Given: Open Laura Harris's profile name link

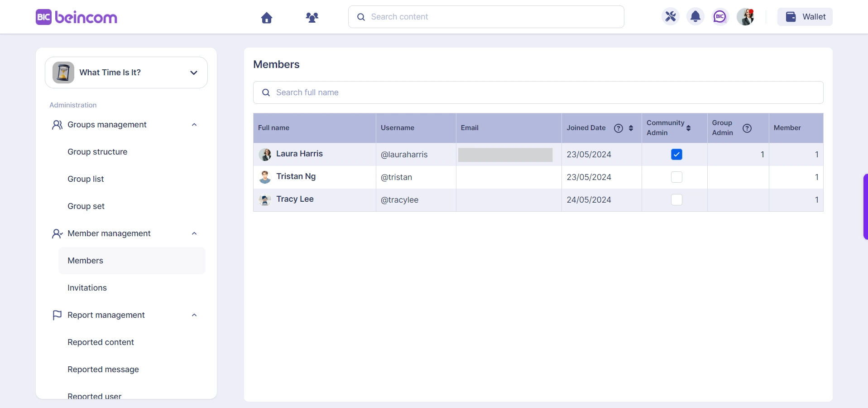Looking at the screenshot, I should [299, 154].
